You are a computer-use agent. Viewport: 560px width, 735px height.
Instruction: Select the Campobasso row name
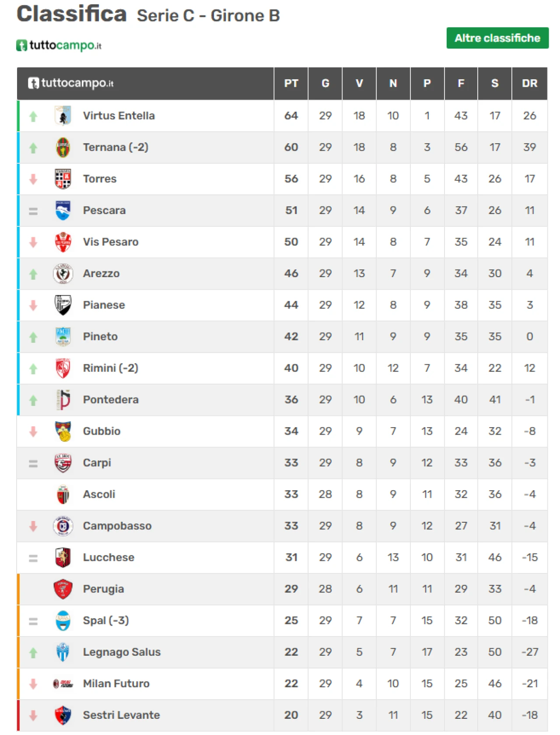pos(117,526)
